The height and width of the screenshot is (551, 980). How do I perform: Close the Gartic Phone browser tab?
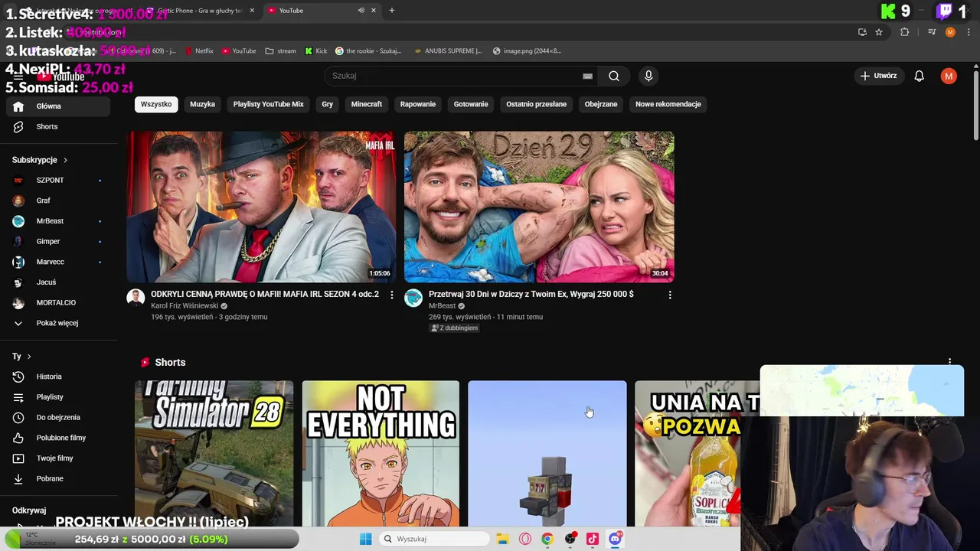coord(252,10)
